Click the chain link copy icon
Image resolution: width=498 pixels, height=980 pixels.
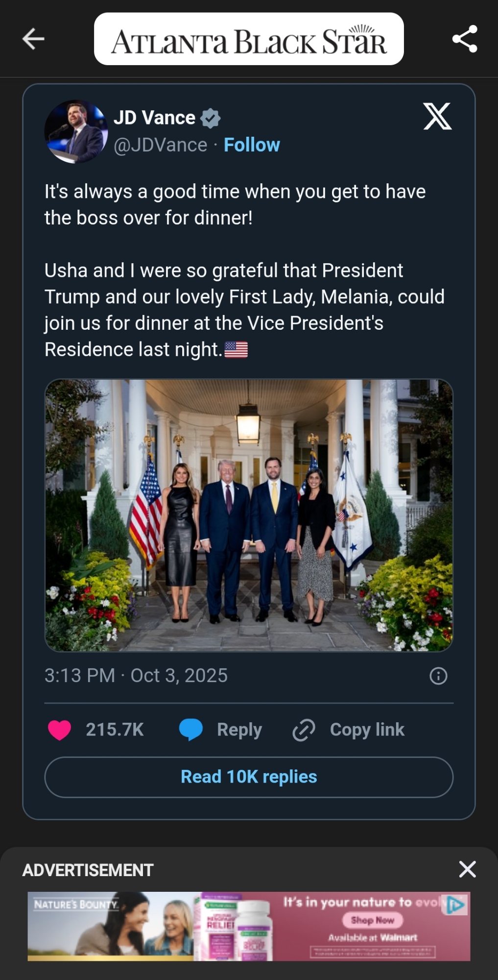point(304,730)
